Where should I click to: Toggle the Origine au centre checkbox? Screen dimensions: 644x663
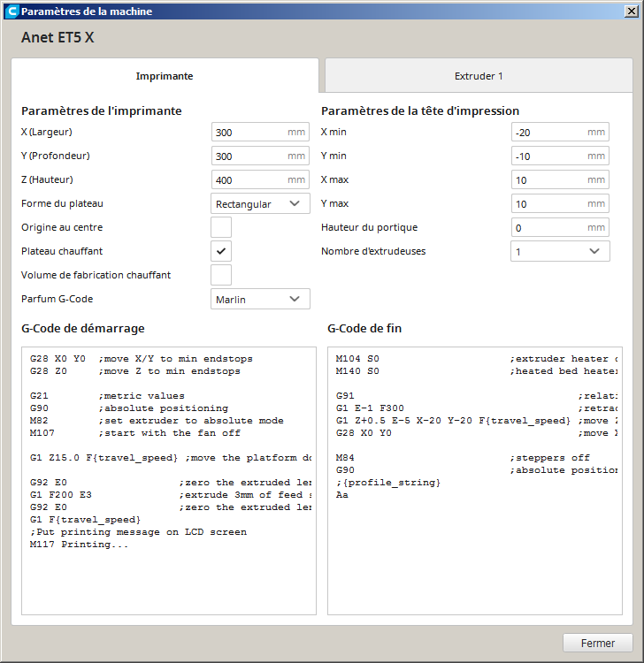tap(221, 227)
